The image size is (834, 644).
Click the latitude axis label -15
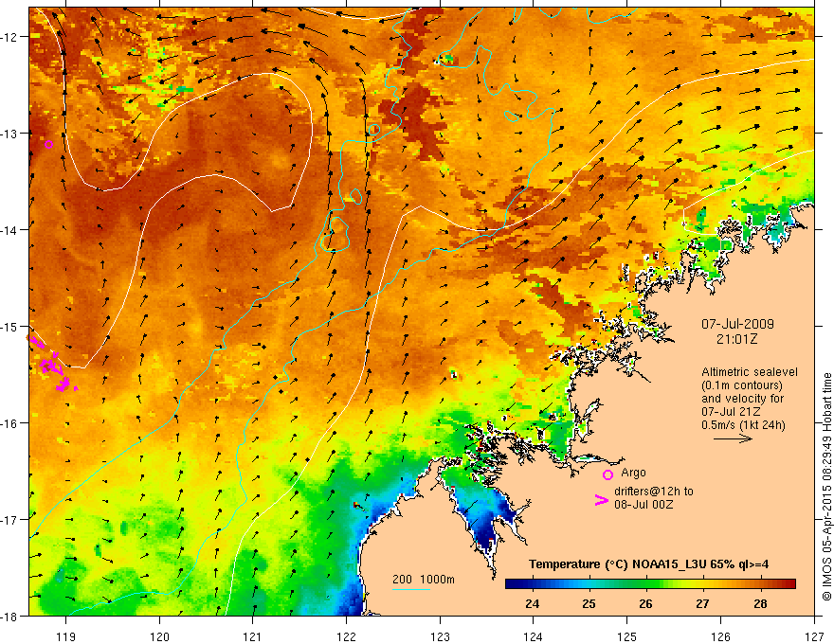(x=10, y=326)
